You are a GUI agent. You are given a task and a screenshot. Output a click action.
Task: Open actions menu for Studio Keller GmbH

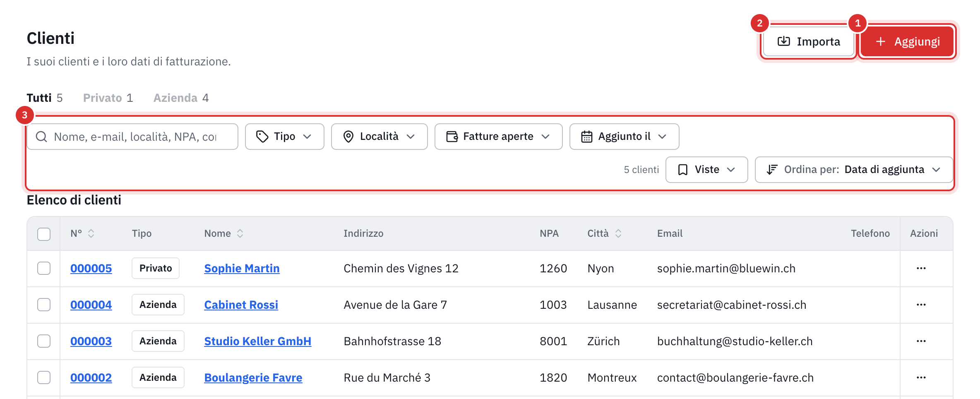921,341
